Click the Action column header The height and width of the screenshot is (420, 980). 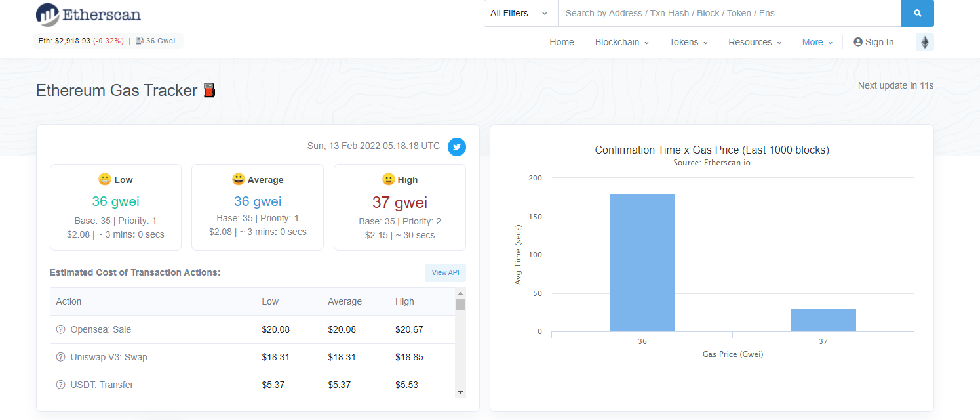[69, 301]
